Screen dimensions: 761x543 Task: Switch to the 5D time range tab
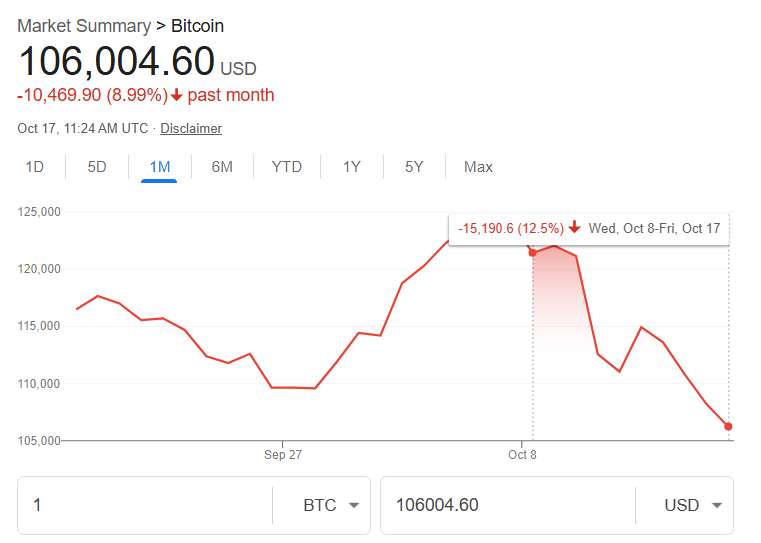[97, 167]
